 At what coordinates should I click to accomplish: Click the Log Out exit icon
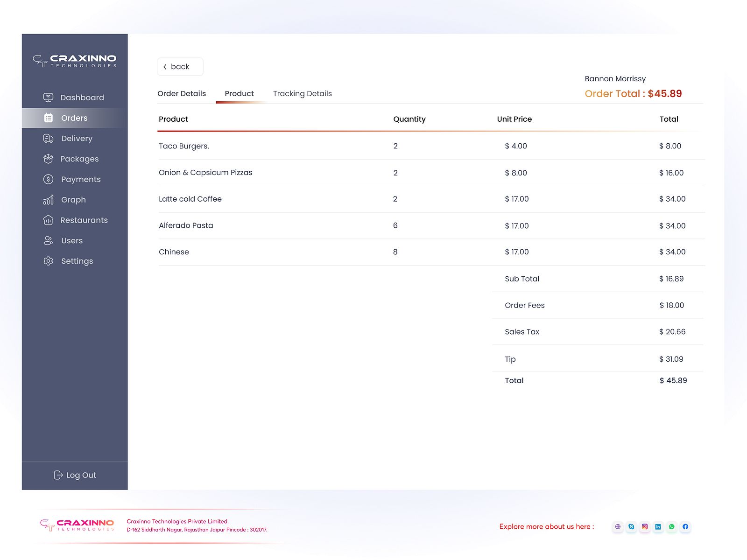pyautogui.click(x=58, y=475)
